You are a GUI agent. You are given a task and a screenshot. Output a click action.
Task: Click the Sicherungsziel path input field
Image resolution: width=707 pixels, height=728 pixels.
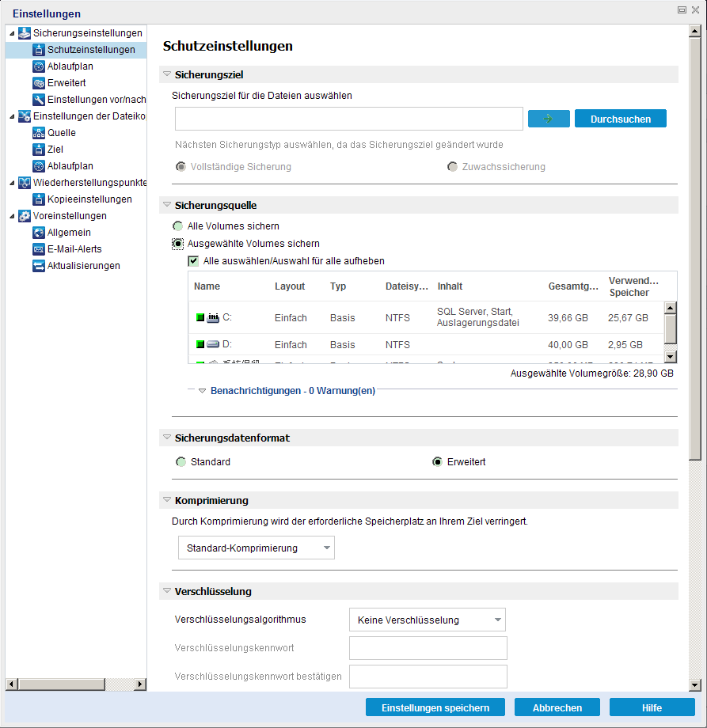[x=349, y=119]
